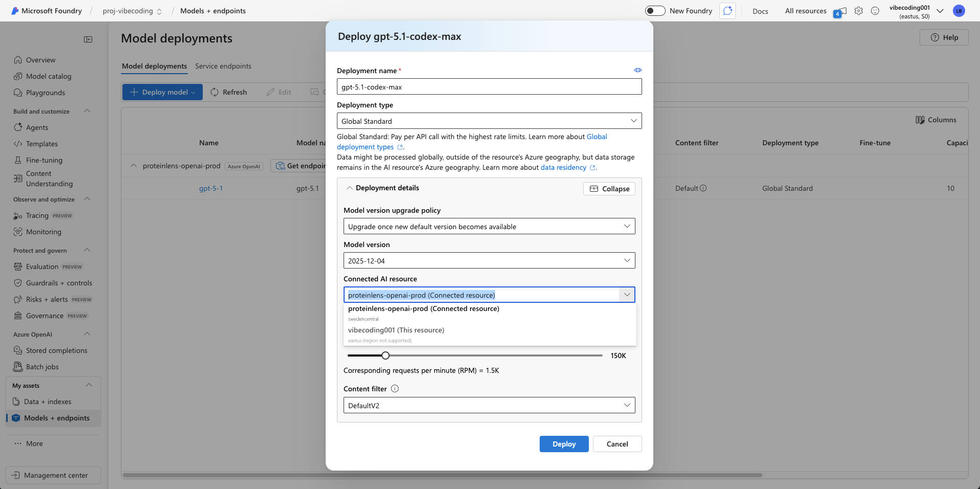Click the Deployment name input field
The height and width of the screenshot is (489, 980).
[x=489, y=87]
